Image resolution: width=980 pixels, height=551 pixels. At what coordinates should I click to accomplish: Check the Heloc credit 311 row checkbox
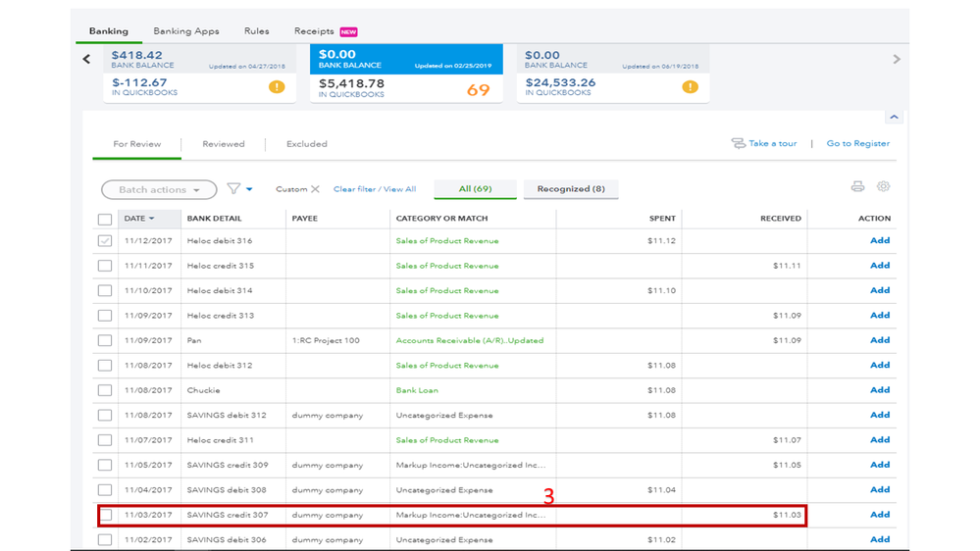point(105,440)
